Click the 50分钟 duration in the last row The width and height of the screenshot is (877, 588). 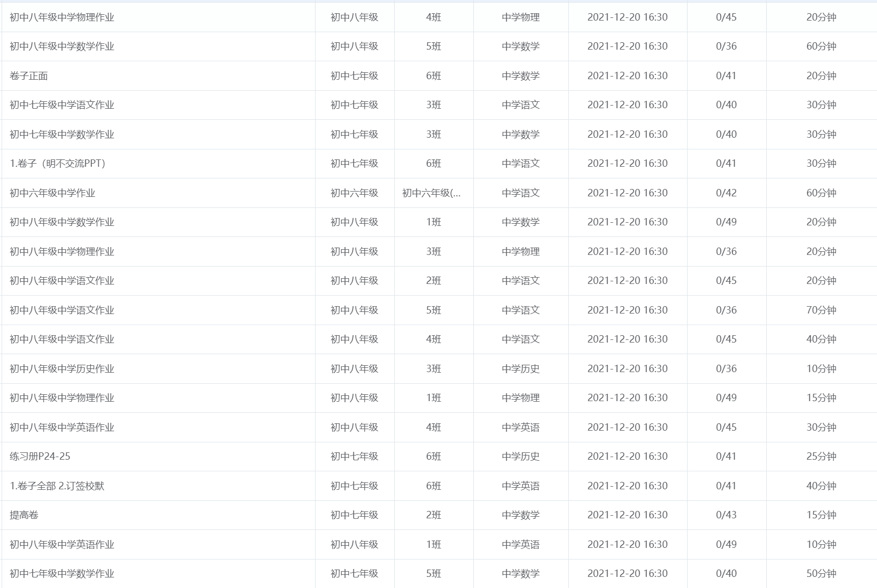[x=821, y=574]
